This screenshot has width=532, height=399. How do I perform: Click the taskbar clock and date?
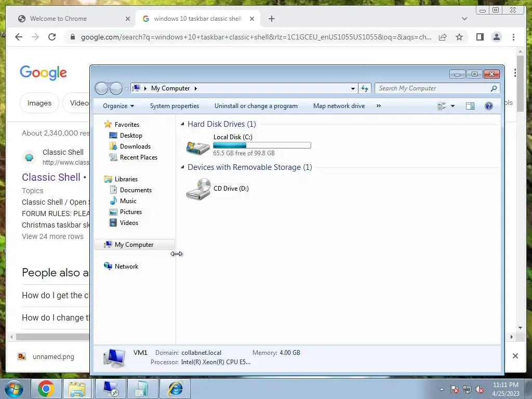point(506,389)
